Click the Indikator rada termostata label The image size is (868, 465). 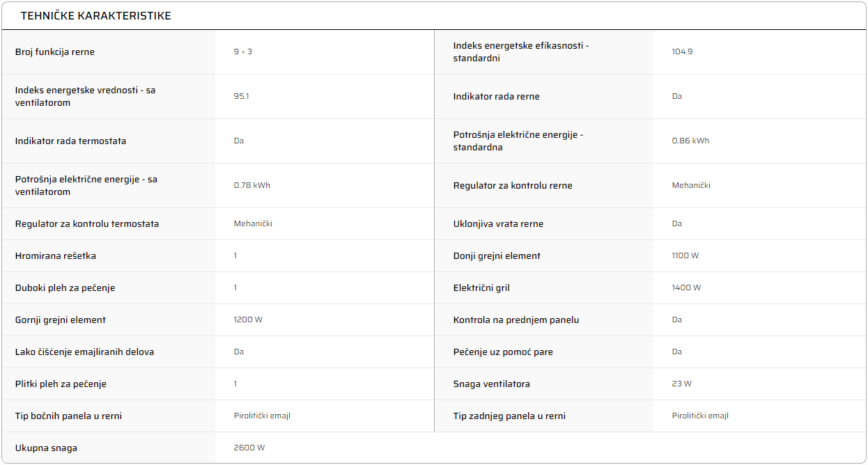coord(71,141)
